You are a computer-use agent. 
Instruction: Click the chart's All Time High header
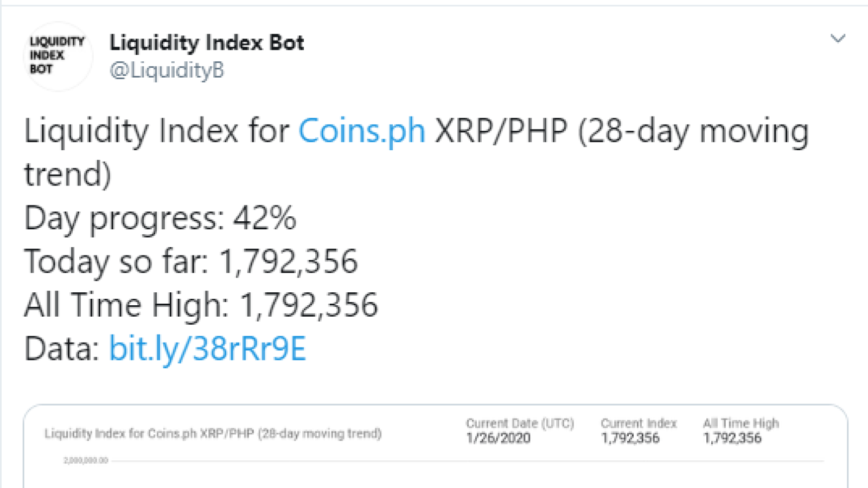tap(741, 423)
